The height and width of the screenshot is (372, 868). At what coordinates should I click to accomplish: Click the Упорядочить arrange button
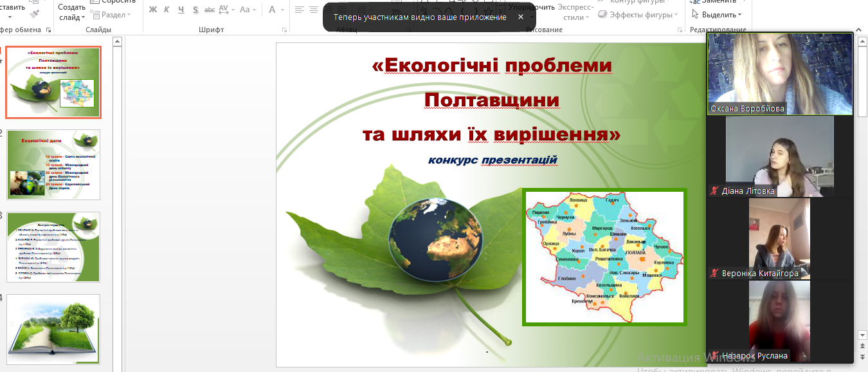pos(531,7)
